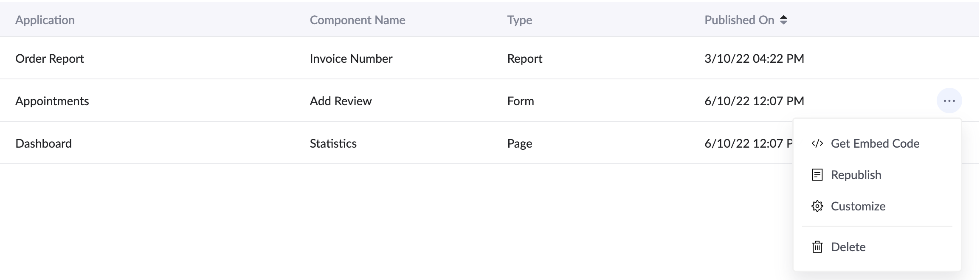
Task: Click the Customize gear icon
Action: (817, 206)
